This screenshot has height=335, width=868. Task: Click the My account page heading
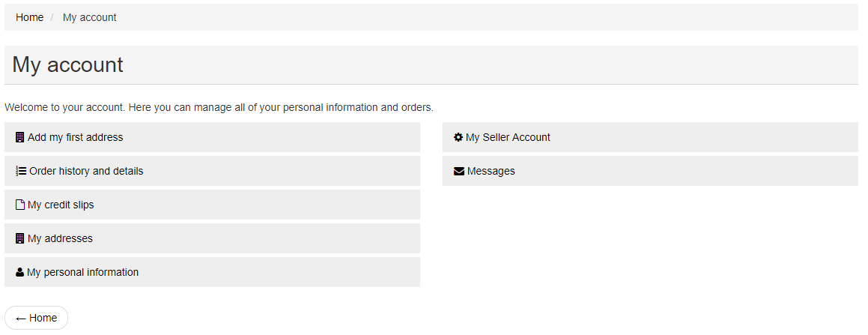pos(67,64)
